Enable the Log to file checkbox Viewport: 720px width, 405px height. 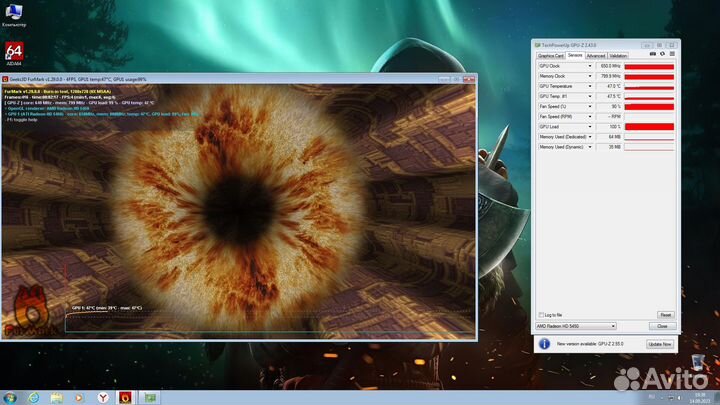541,315
